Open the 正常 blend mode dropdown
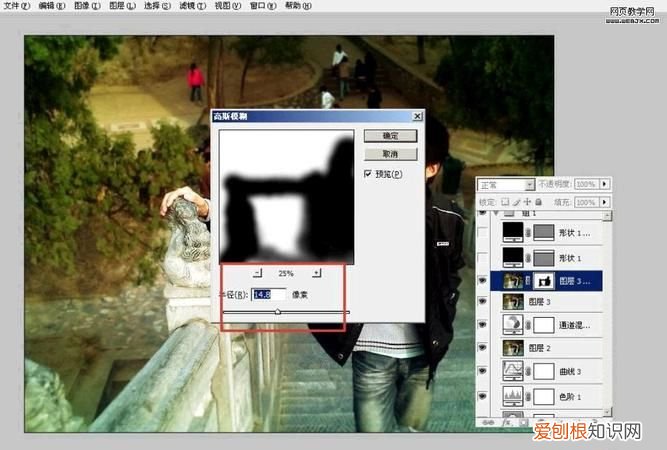Screen dimensions: 667x450 [506, 185]
